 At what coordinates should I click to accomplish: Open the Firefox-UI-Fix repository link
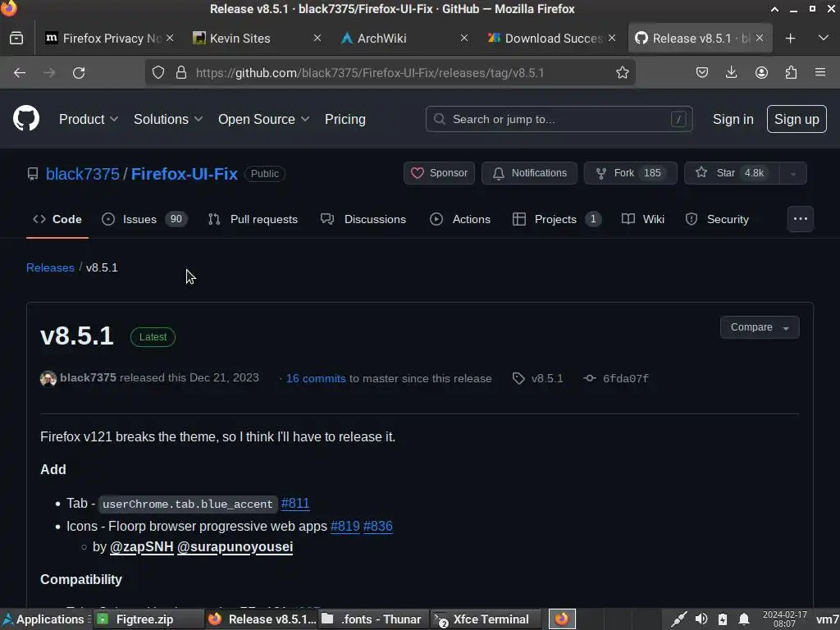click(x=185, y=174)
